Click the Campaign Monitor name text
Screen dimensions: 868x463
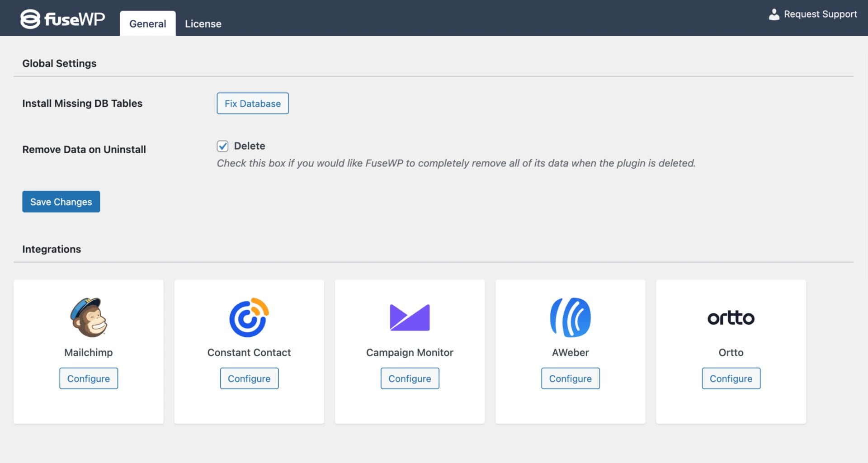[410, 353]
